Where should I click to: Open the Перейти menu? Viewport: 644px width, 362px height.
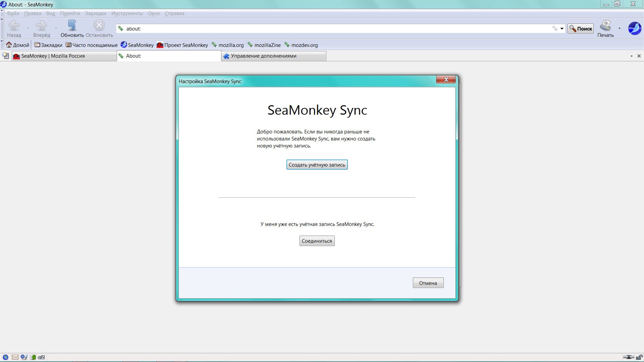[70, 13]
